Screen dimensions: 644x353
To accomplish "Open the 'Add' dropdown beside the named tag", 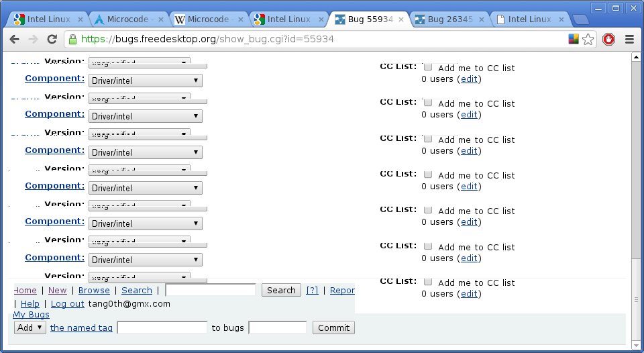I will (30, 327).
